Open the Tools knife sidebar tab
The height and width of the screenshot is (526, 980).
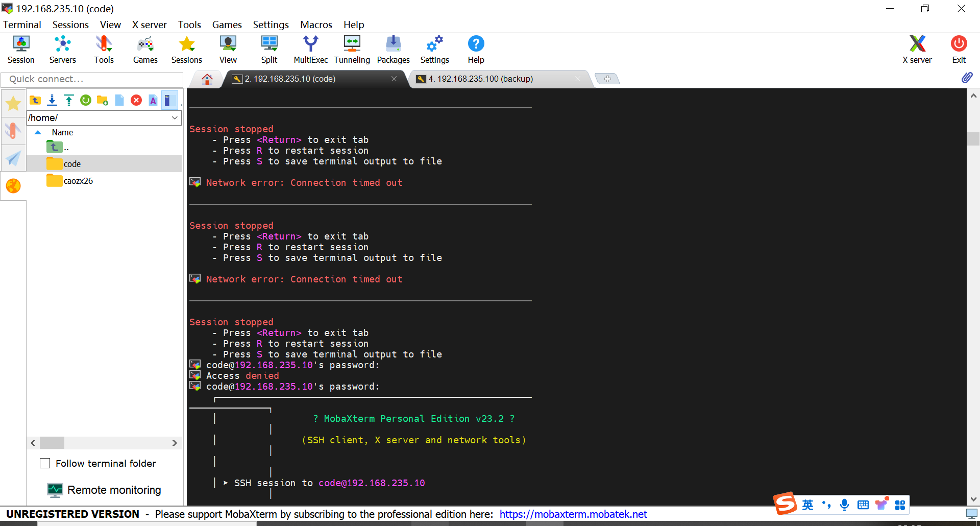tap(13, 131)
